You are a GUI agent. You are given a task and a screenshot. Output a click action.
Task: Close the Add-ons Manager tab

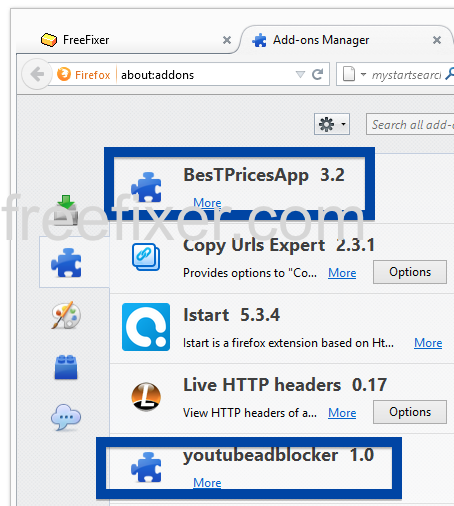[x=437, y=40]
